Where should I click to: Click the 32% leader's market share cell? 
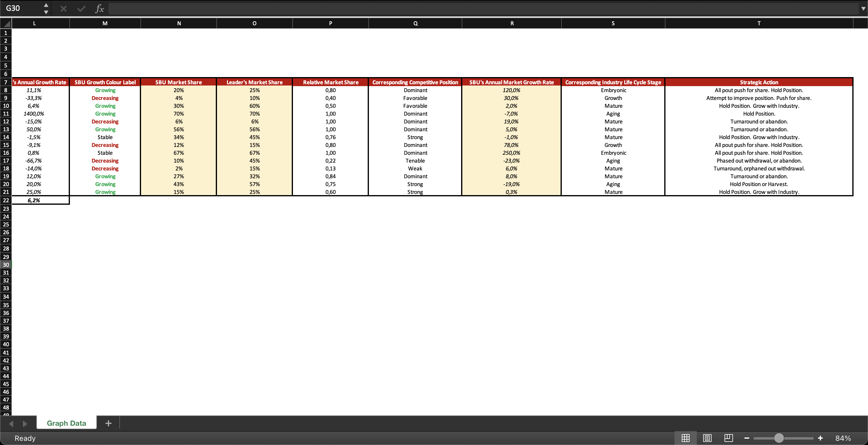[254, 176]
